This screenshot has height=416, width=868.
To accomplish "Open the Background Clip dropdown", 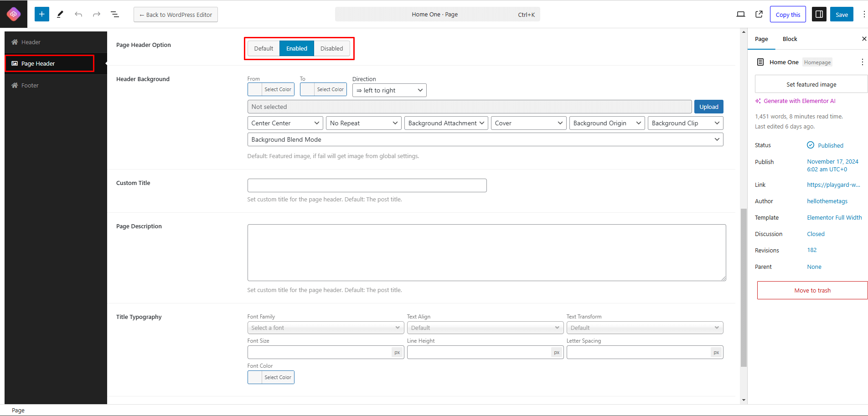I will [686, 123].
